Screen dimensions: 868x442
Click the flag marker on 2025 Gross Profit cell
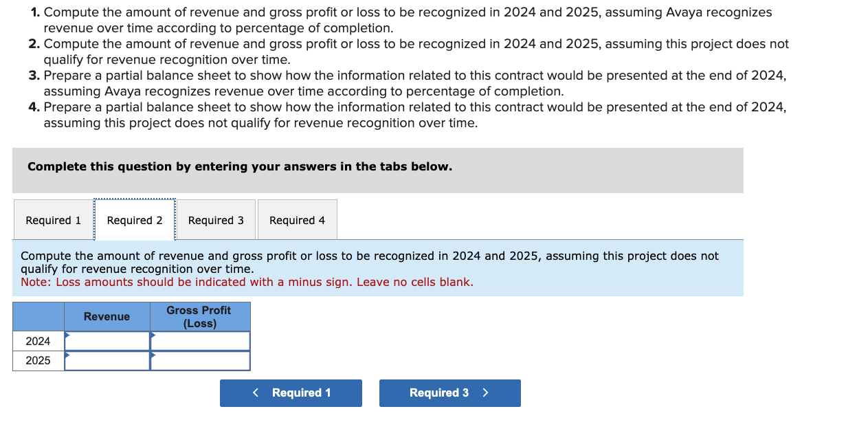153,353
